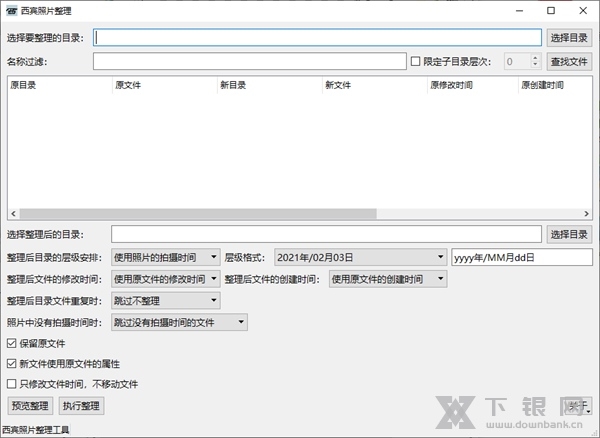This screenshot has width=600, height=438.
Task: Click the yyyy年/MM月dd日 format field
Action: pyautogui.click(x=522, y=257)
